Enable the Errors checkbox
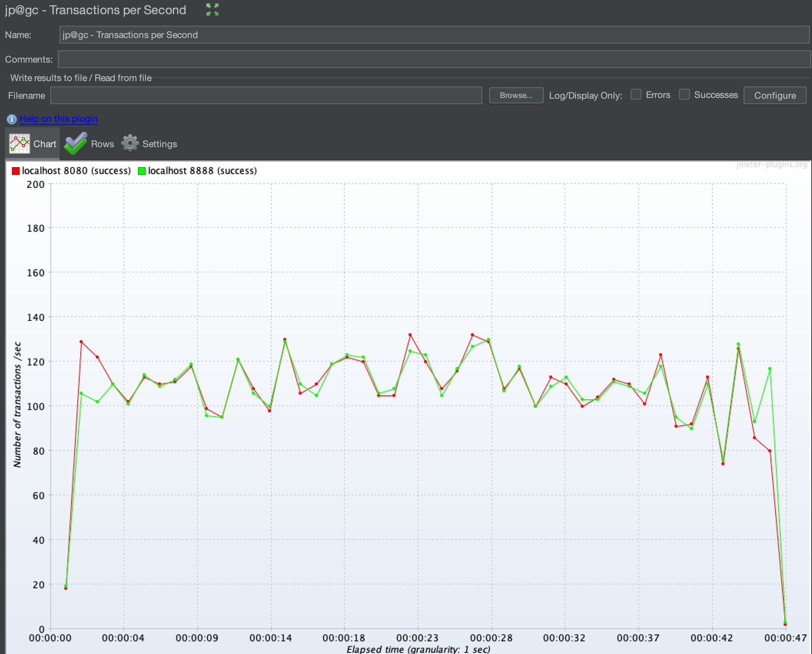The width and height of the screenshot is (812, 654). [x=636, y=95]
